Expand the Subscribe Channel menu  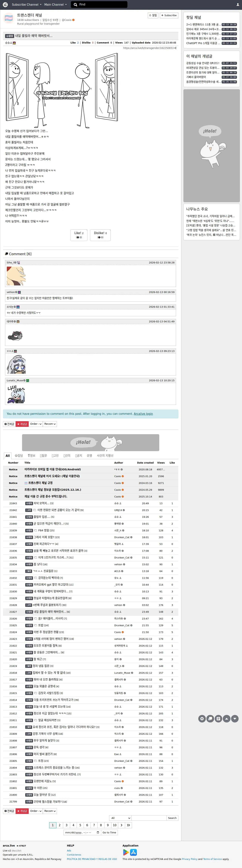(27, 5)
